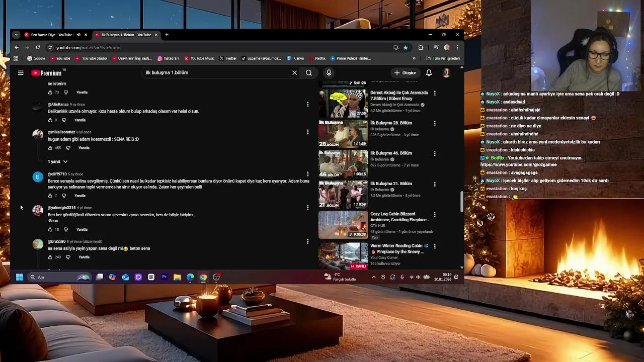This screenshot has width=644, height=362.
Task: Open options menu for @yalnergin3318 comment
Action: pos(307,207)
